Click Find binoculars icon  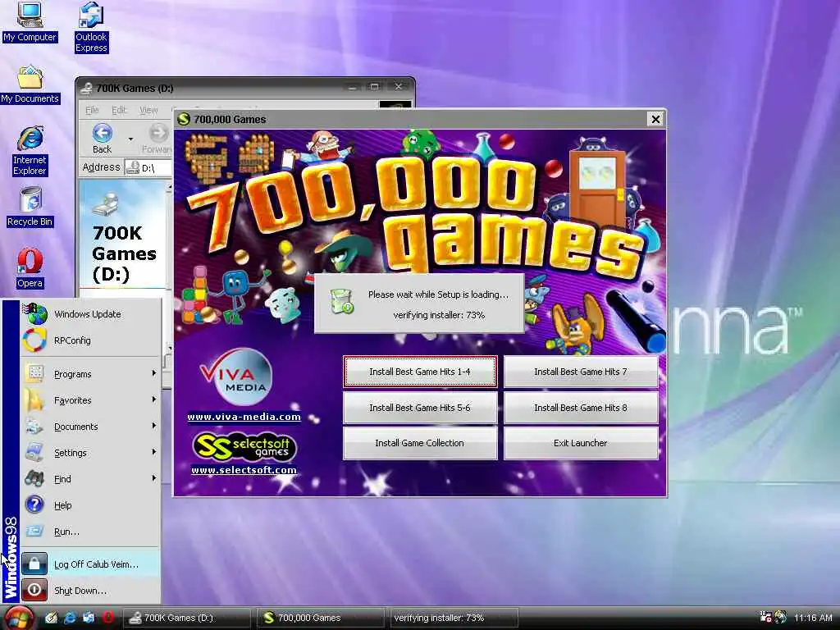(x=34, y=478)
